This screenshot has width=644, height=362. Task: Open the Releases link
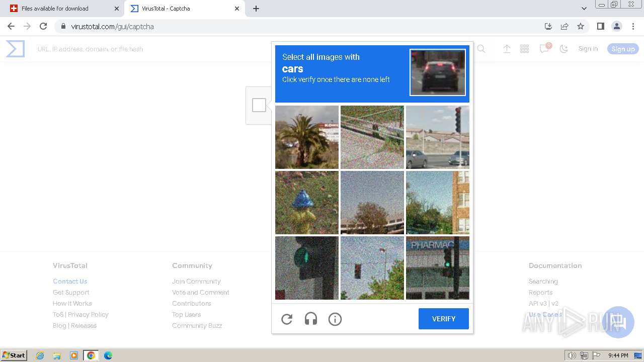84,325
